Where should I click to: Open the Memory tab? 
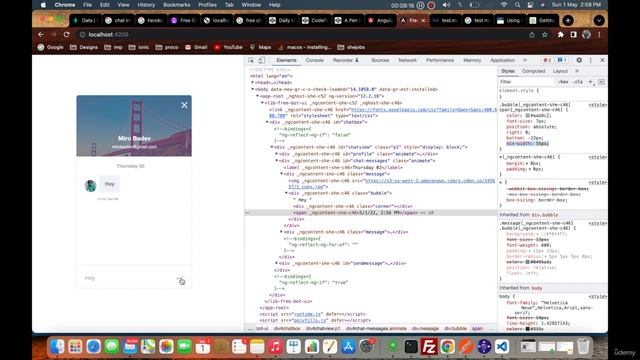coord(472,60)
